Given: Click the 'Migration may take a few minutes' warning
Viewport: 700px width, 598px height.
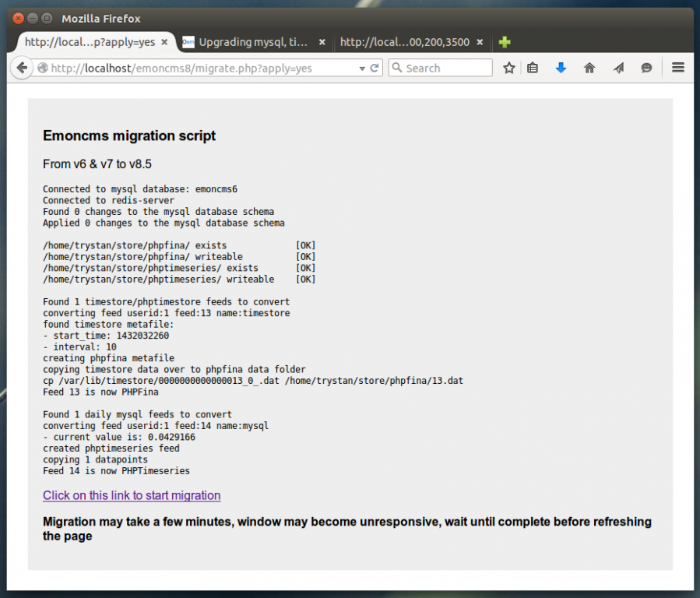Looking at the screenshot, I should coord(346,529).
